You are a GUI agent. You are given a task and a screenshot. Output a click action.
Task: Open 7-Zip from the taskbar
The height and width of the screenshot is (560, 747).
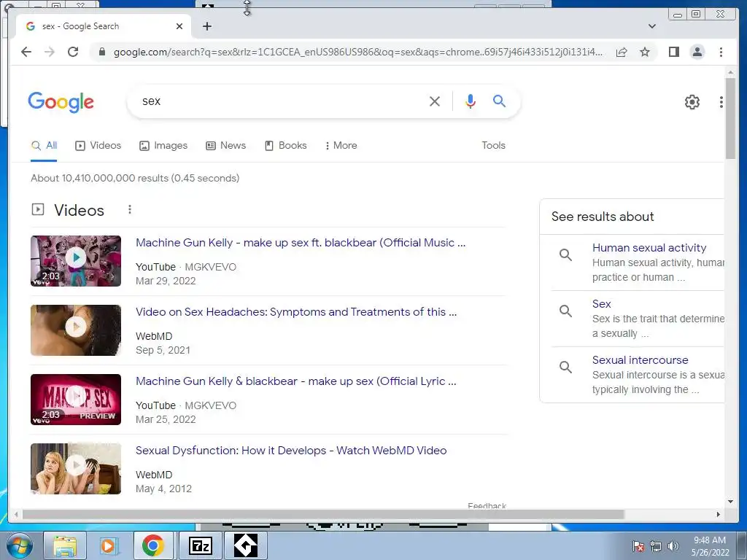point(200,545)
